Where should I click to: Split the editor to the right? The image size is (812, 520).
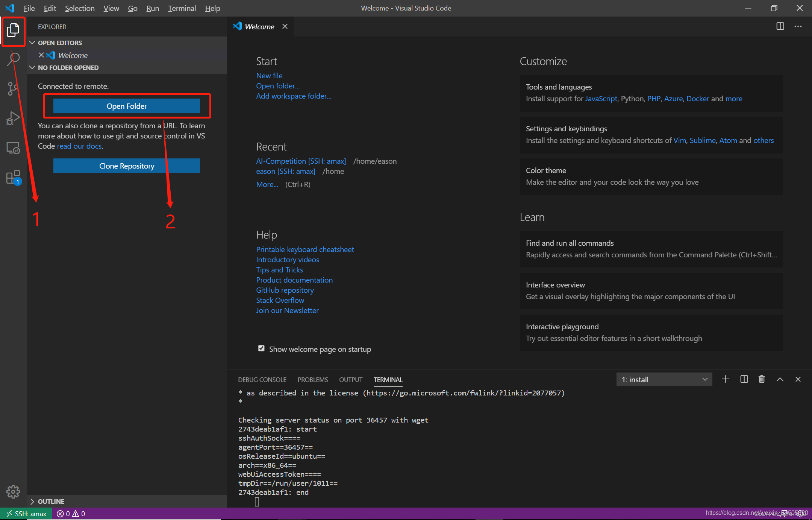(780, 26)
